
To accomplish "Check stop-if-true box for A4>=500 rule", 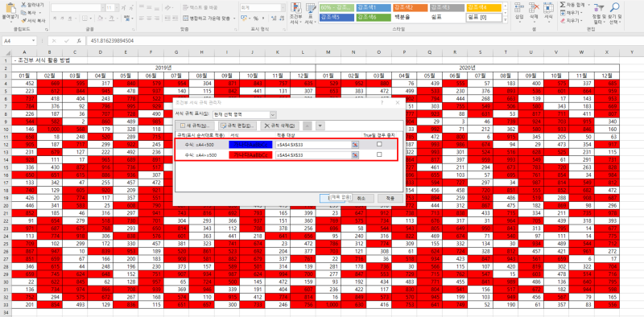I will [x=379, y=154].
